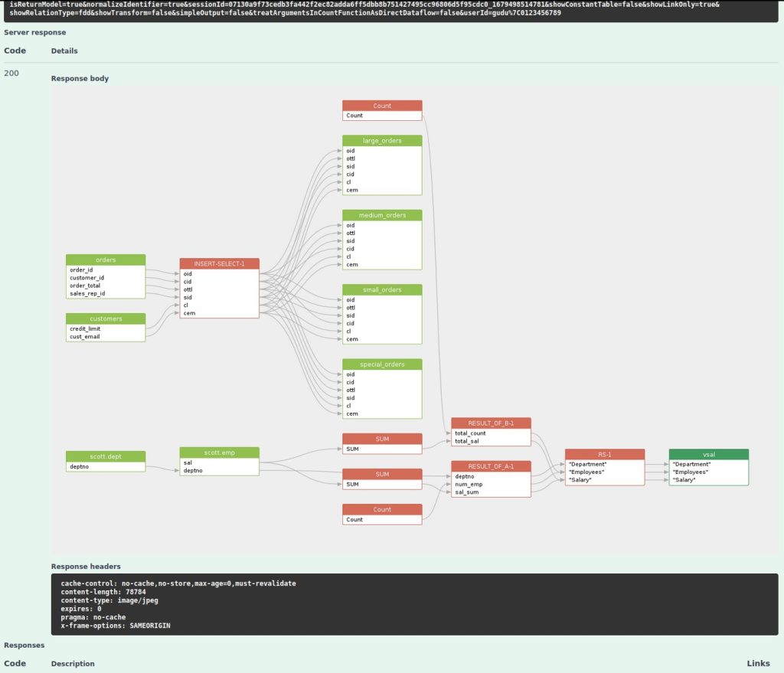Click the Details column header
This screenshot has width=784, height=673.
click(64, 51)
